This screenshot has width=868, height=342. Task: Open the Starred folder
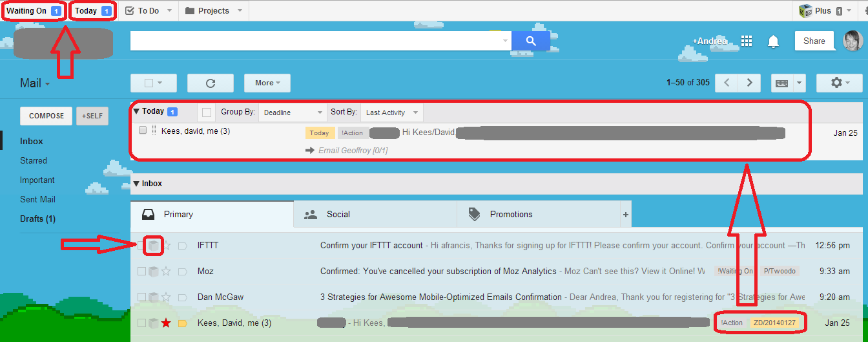point(34,160)
